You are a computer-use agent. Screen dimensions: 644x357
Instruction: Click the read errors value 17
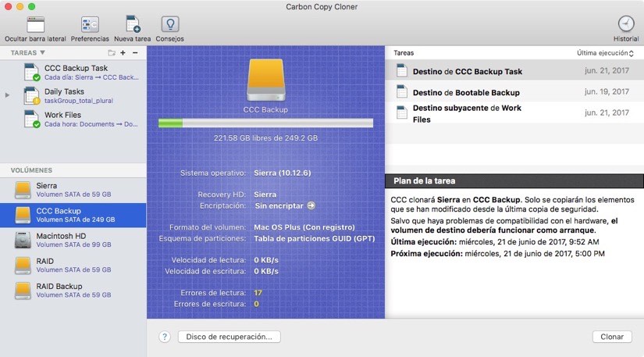click(x=258, y=293)
